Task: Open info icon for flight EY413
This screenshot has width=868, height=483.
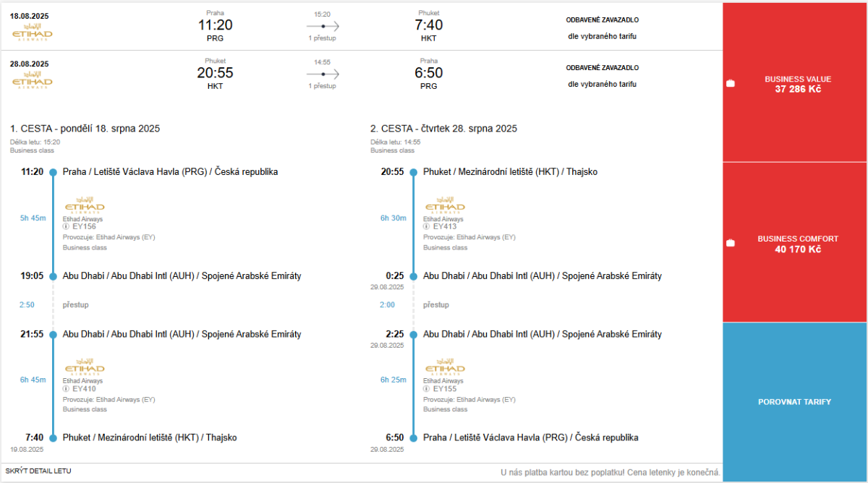Action: point(426,226)
